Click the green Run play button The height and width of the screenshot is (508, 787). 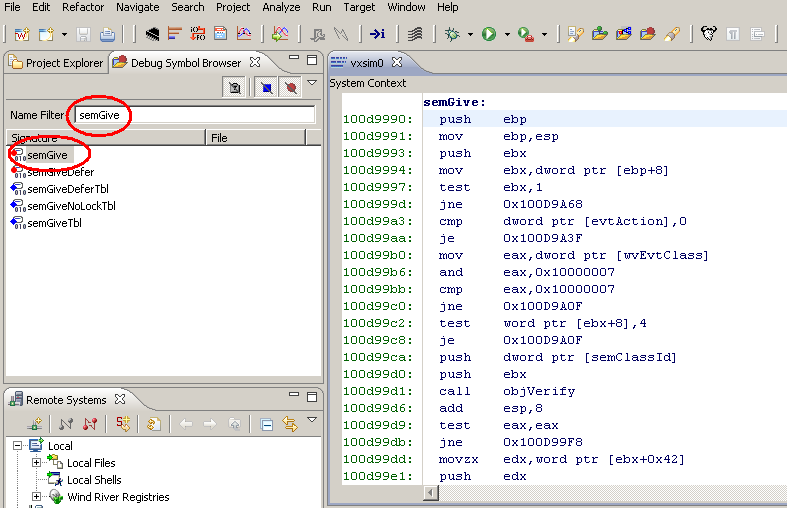(x=489, y=34)
